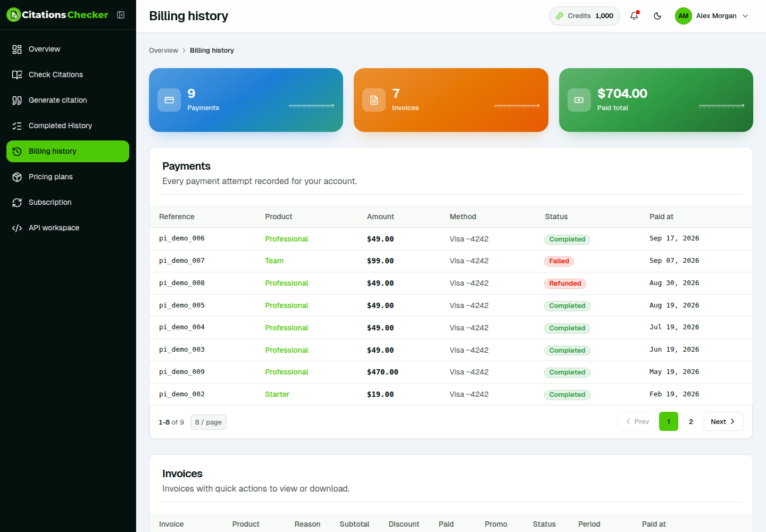Screen dimensions: 766x532
Task: Open the Credits 1,000 pill
Action: (585, 16)
